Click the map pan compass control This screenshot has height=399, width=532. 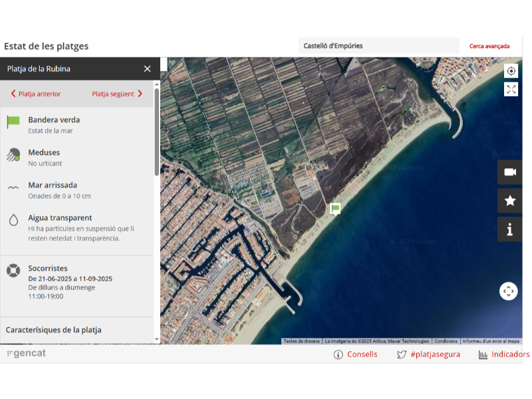point(508,291)
